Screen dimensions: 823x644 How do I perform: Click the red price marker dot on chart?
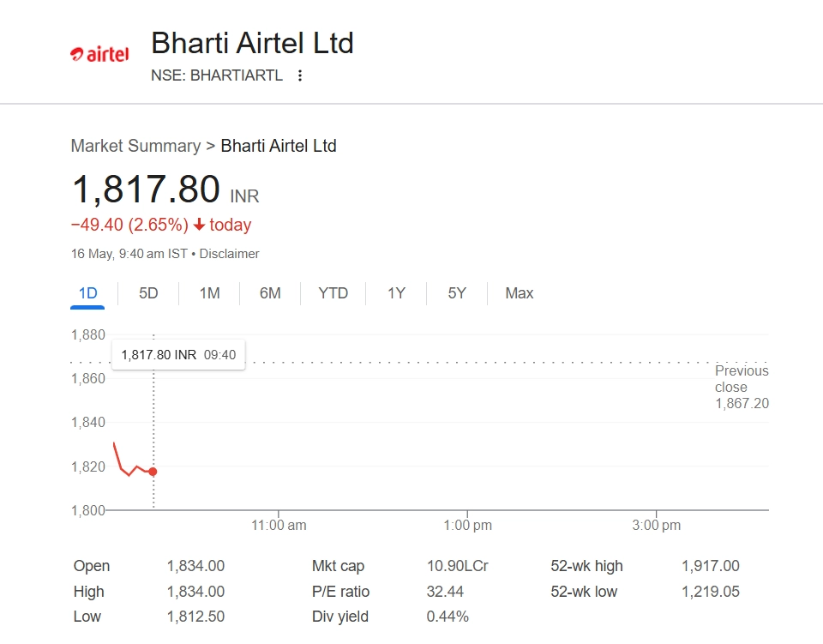153,472
